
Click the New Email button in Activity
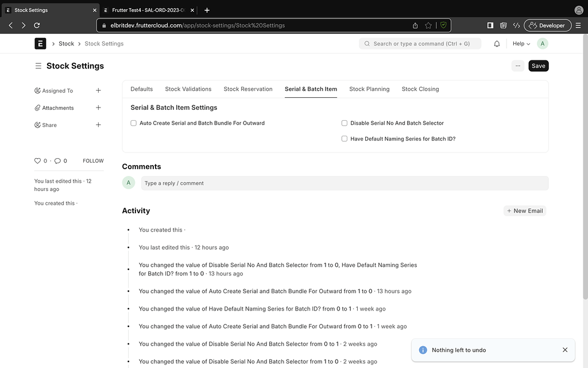pos(524,210)
